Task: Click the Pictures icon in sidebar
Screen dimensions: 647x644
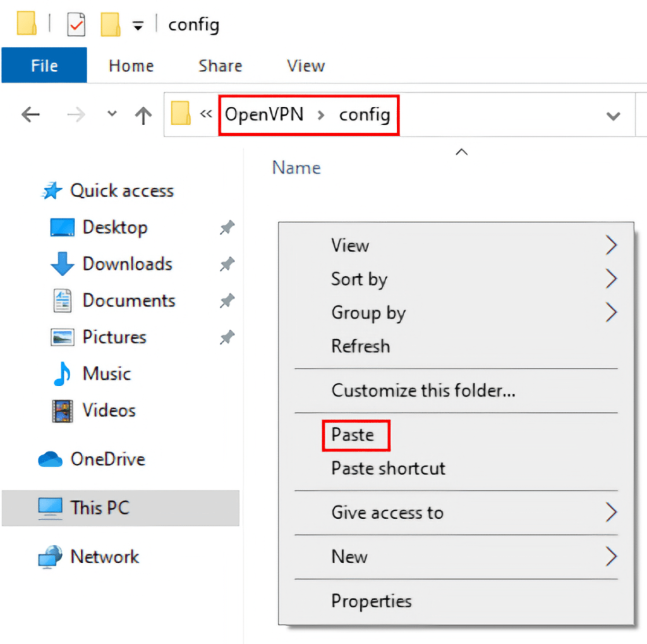Action: pos(63,337)
